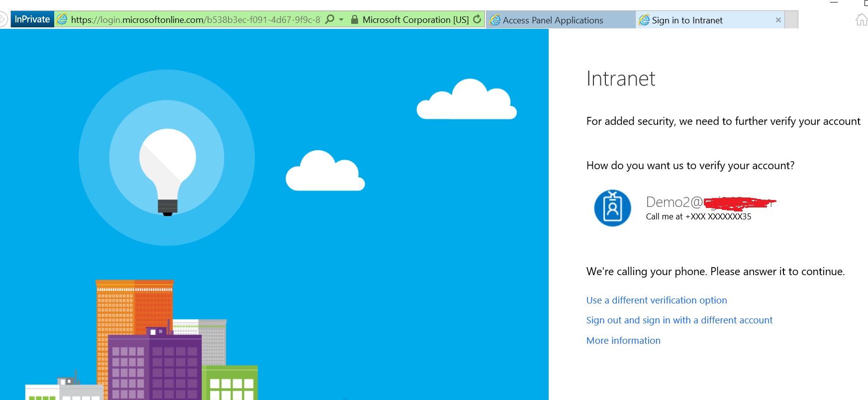
Task: Click the IE icon on Sign in to Intranet tab
Action: pos(644,20)
